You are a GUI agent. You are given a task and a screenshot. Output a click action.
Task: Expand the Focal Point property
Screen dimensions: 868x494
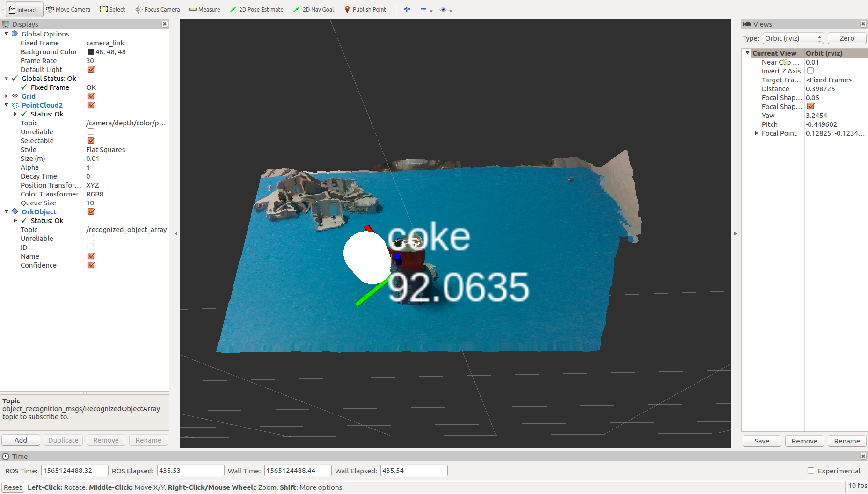[757, 133]
